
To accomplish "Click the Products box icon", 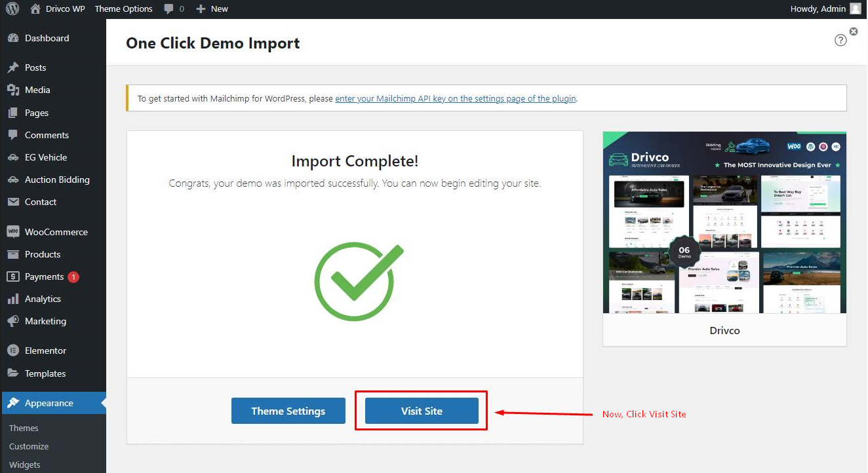I will pyautogui.click(x=13, y=254).
